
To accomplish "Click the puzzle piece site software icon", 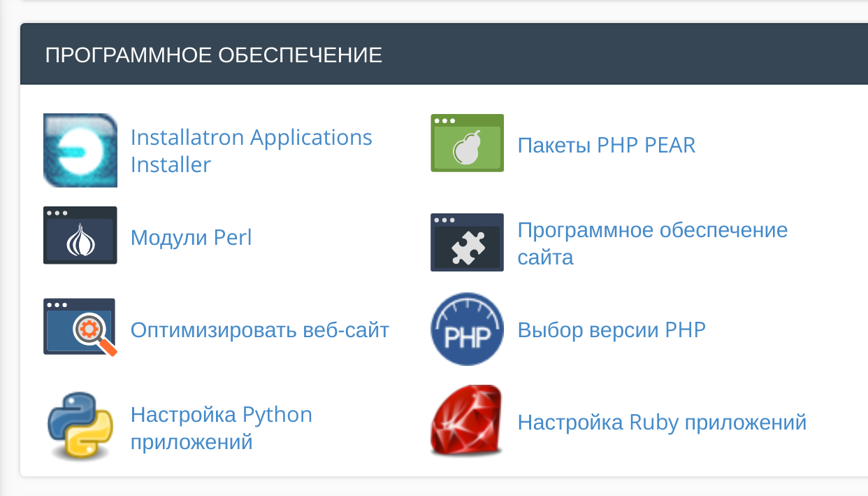I will tap(467, 242).
